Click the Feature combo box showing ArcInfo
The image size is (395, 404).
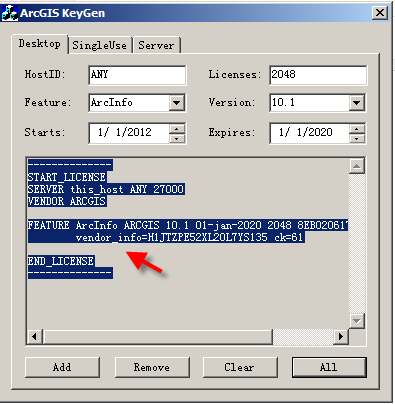[137, 103]
